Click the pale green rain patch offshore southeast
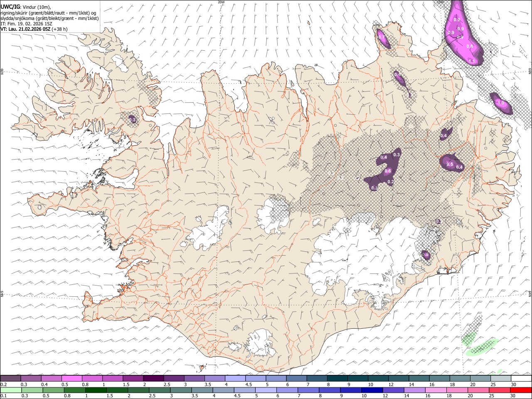The width and height of the screenshot is (532, 399). [x=481, y=347]
